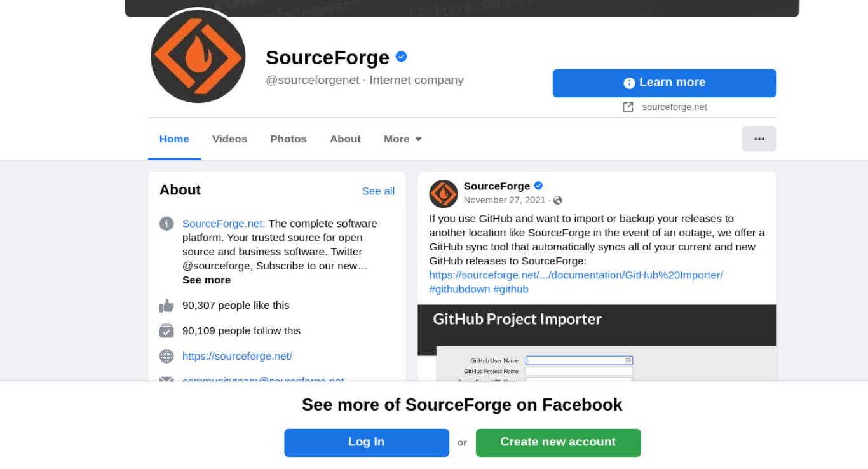Click the Log In button
This screenshot has height=469, width=868.
pos(367,442)
